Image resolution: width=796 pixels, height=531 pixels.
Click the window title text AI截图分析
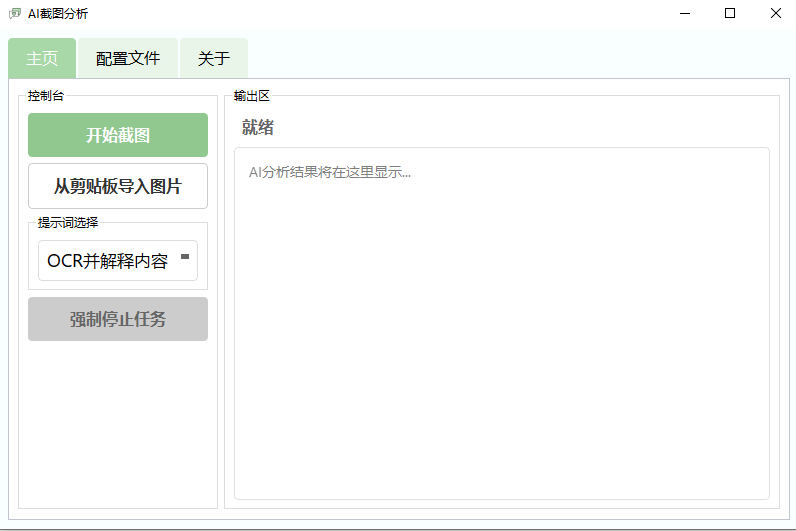pos(58,14)
